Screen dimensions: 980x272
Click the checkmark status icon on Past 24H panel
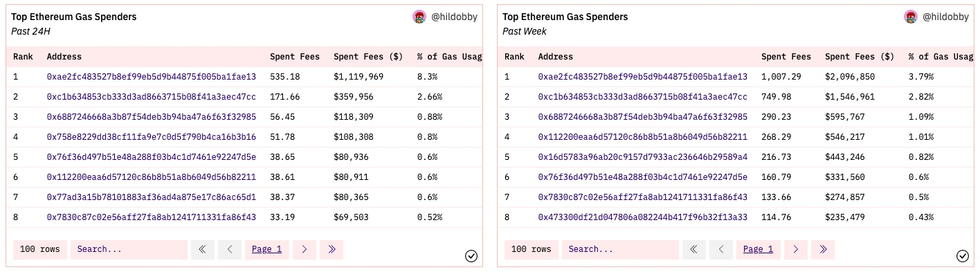tap(471, 256)
